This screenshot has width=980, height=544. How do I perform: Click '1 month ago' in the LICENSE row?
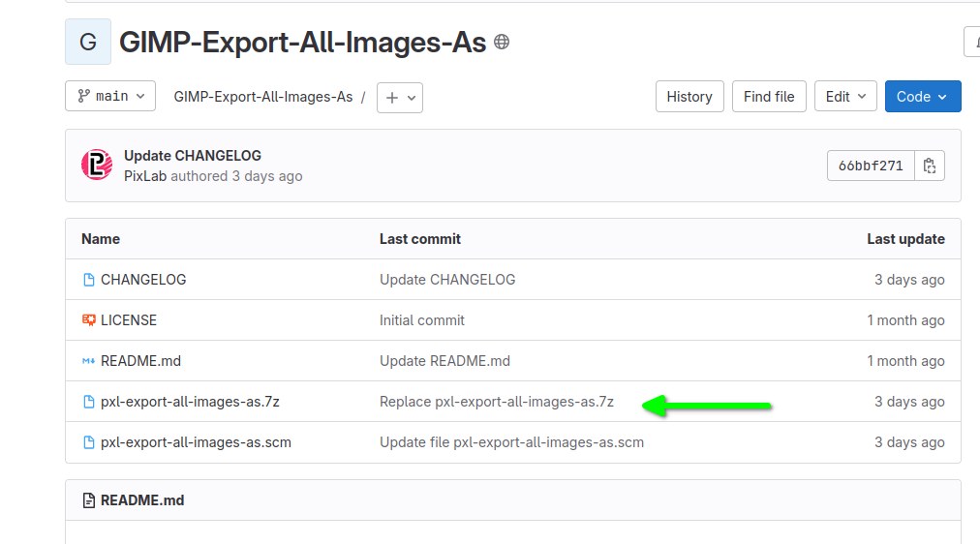[x=905, y=320]
